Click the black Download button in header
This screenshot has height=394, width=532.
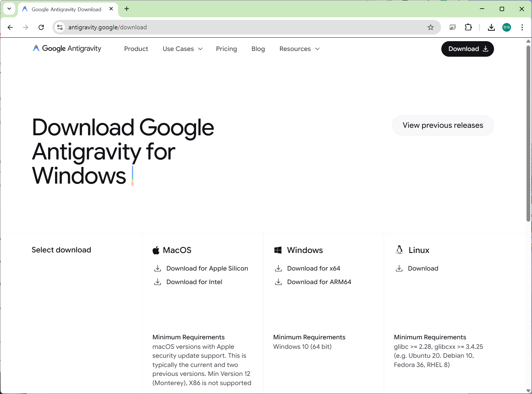[x=468, y=49]
